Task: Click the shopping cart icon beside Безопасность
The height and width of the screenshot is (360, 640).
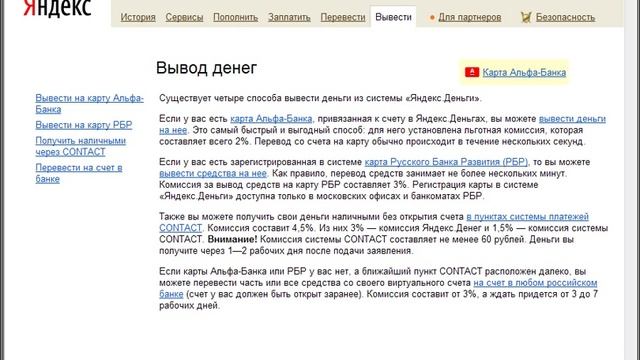Action: [x=526, y=17]
